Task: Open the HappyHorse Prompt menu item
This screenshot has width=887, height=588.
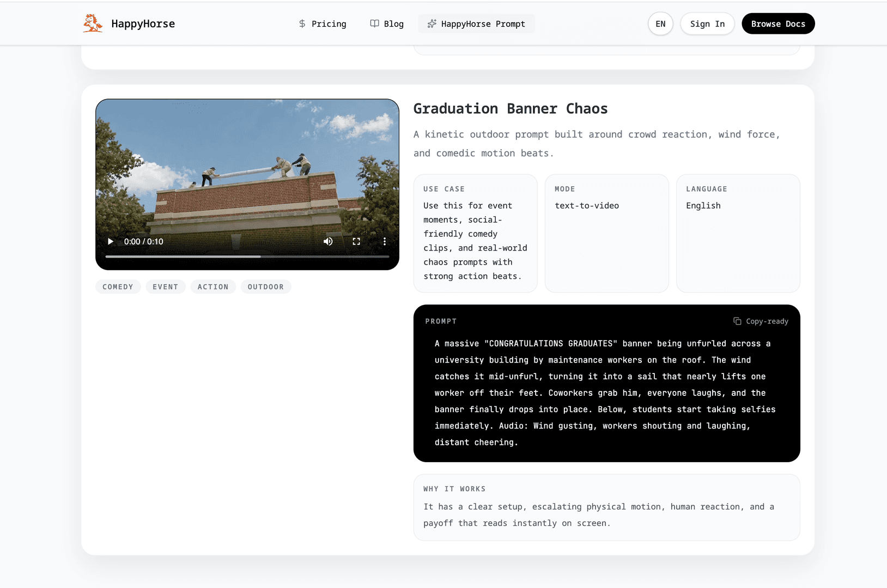Action: coord(476,24)
